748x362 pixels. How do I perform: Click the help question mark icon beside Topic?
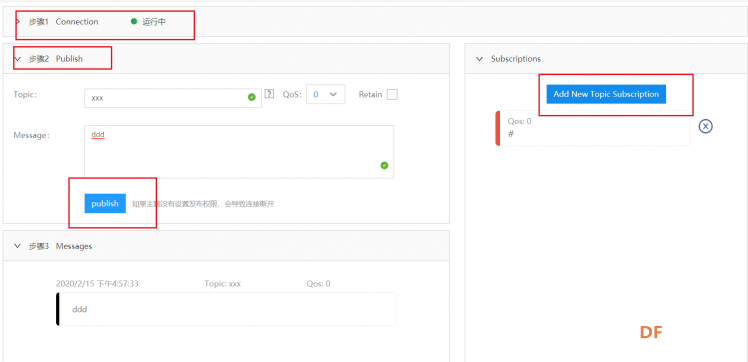270,94
